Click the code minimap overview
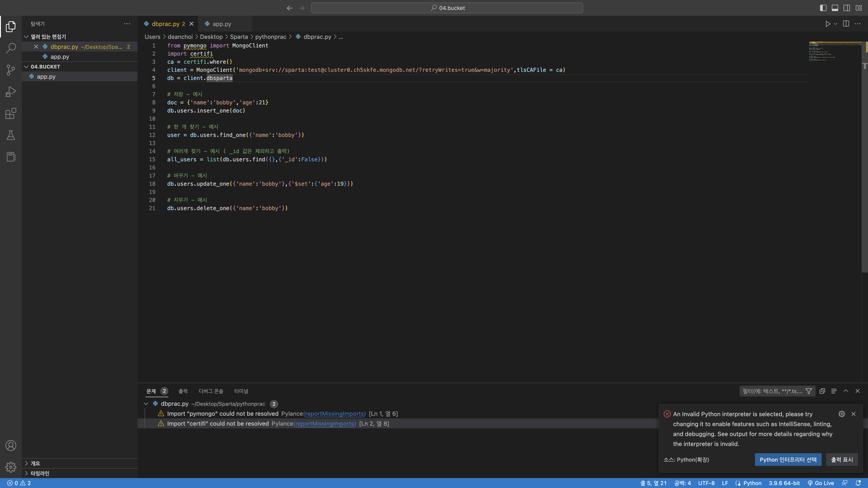The height and width of the screenshot is (488, 868). [835, 52]
